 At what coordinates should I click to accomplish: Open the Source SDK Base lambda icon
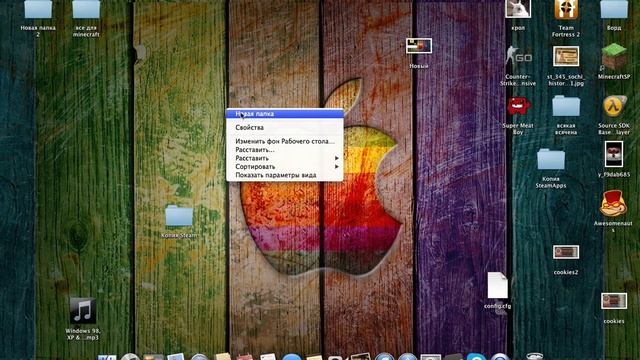(x=614, y=106)
